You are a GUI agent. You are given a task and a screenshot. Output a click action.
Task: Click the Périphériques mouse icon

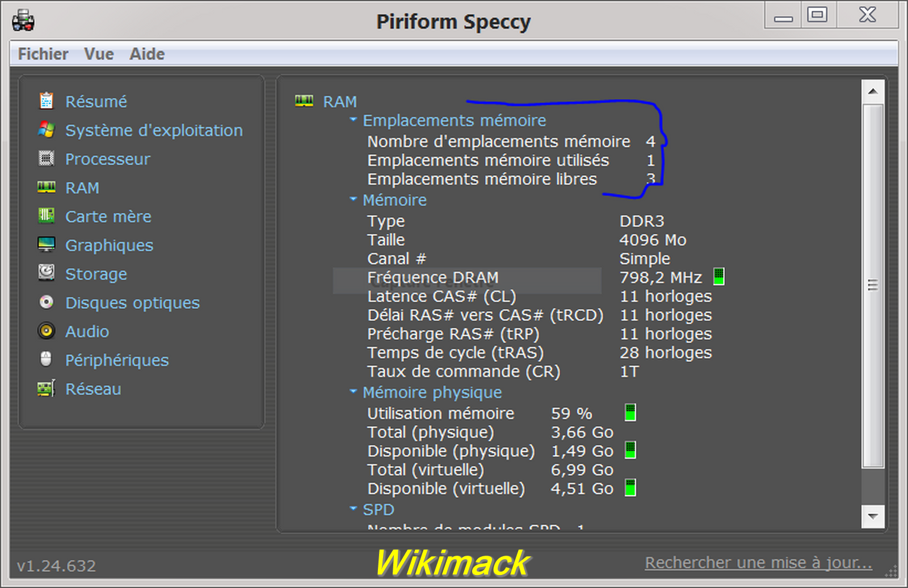point(46,359)
